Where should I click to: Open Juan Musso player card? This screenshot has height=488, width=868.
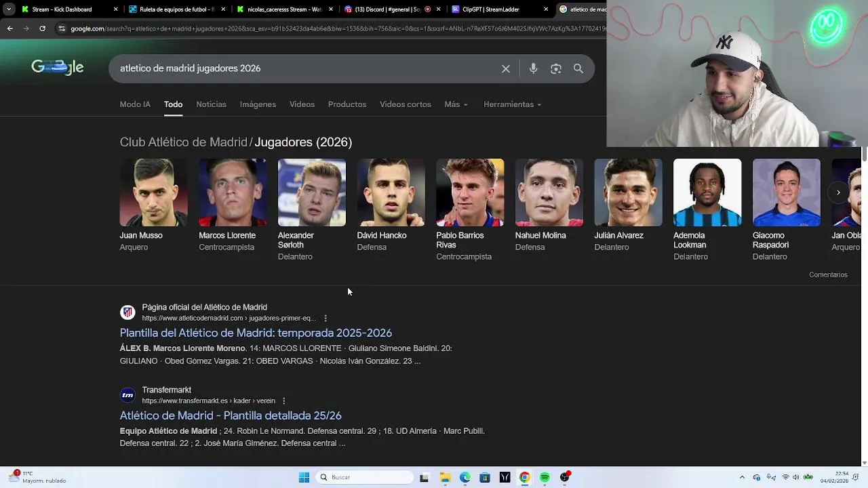pos(154,205)
